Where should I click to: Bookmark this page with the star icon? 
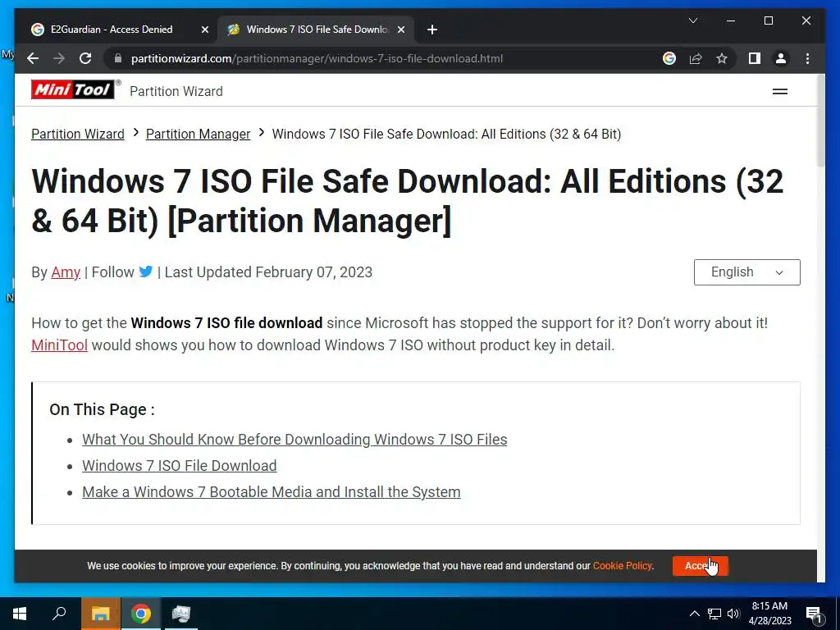click(x=722, y=58)
